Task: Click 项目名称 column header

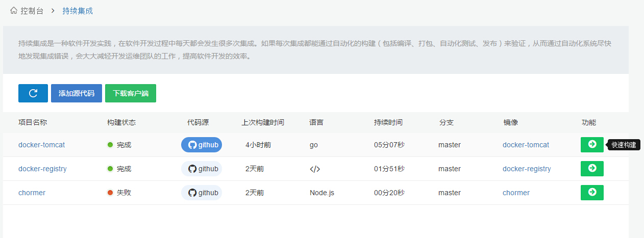Action: pyautogui.click(x=33, y=122)
